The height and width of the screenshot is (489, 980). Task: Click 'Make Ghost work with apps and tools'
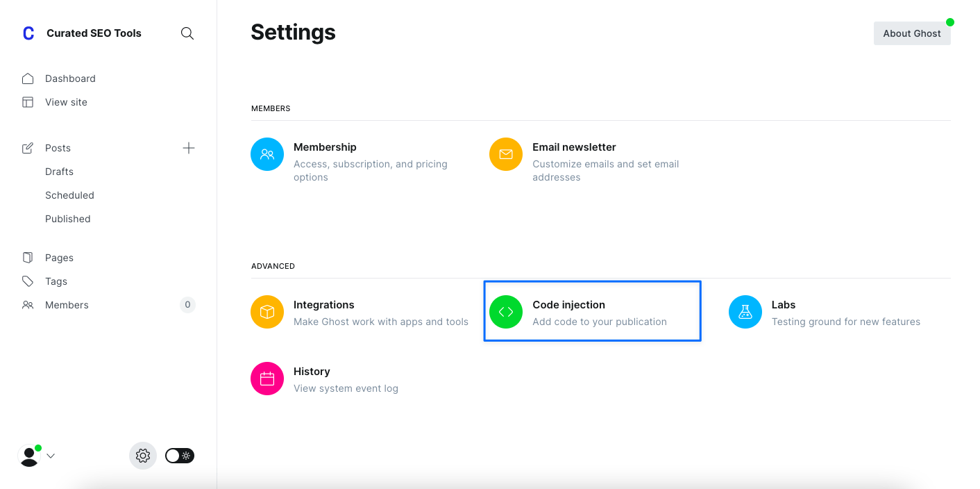381,322
